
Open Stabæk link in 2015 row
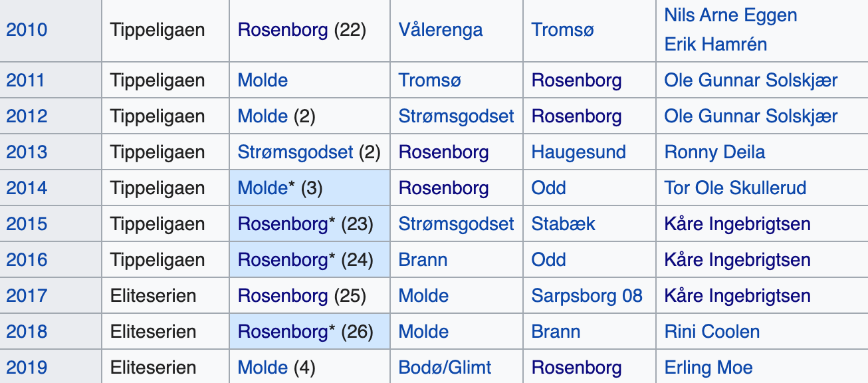tap(563, 224)
